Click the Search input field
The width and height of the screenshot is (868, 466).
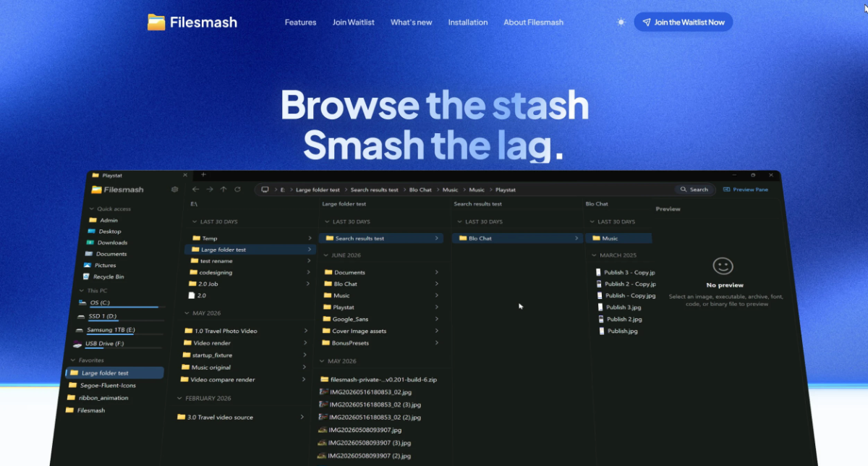coord(694,190)
